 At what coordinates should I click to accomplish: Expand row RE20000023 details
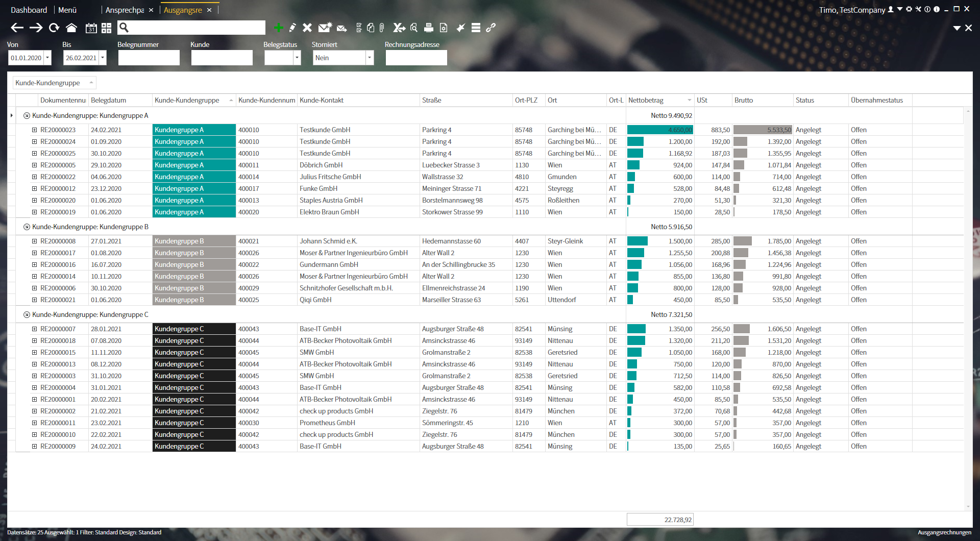pos(34,130)
